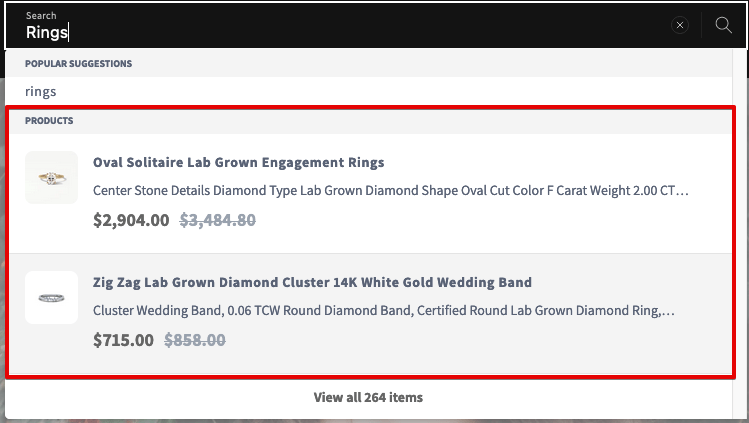Click the crossed-out $3,484.80 price

click(x=217, y=220)
